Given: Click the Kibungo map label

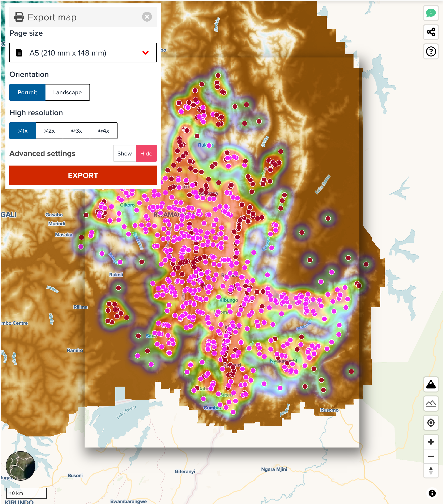Looking at the screenshot, I should click(x=229, y=300).
